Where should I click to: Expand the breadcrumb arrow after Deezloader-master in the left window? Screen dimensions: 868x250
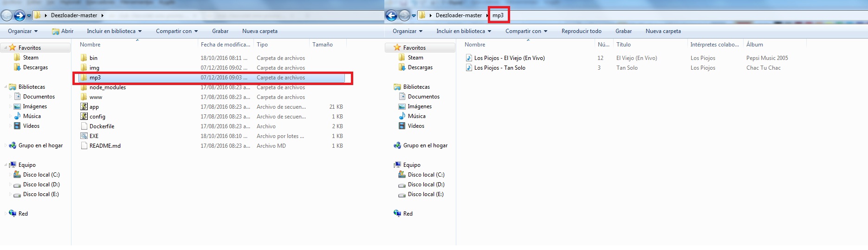click(102, 15)
